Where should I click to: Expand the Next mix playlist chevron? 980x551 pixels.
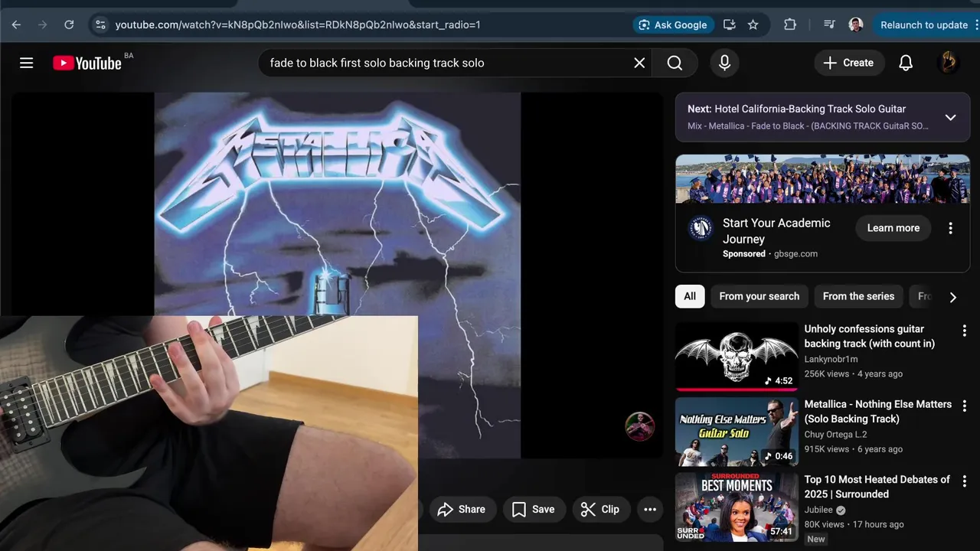point(950,117)
